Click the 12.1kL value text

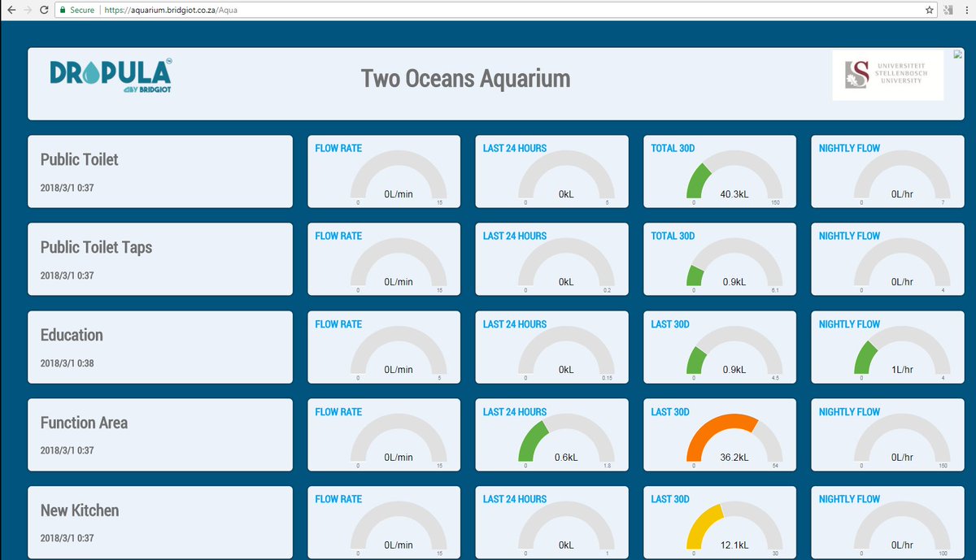[734, 545]
